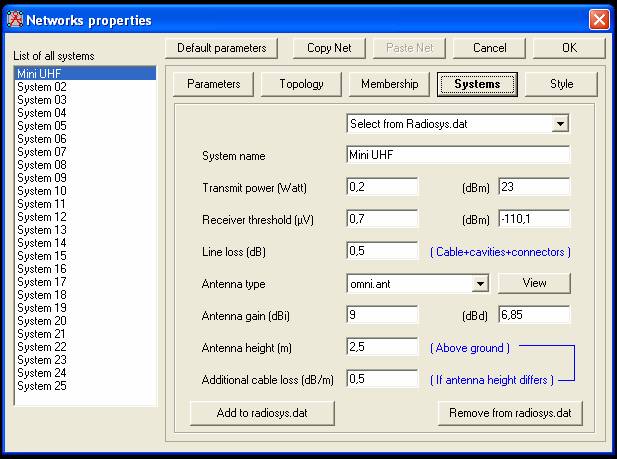Close the Networks properties window
The height and width of the screenshot is (459, 617).
598,19
